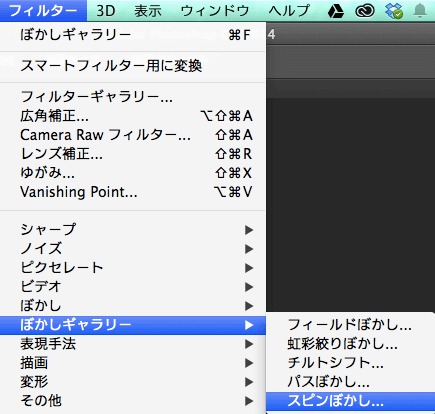Expand the ノイズ submenu arrow

249,249
